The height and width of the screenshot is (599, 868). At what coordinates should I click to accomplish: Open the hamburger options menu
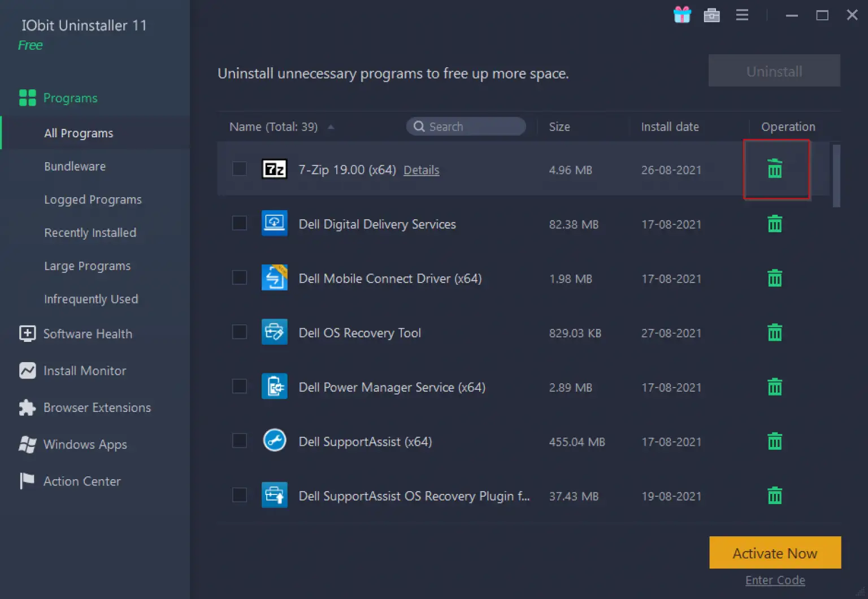pyautogui.click(x=742, y=15)
